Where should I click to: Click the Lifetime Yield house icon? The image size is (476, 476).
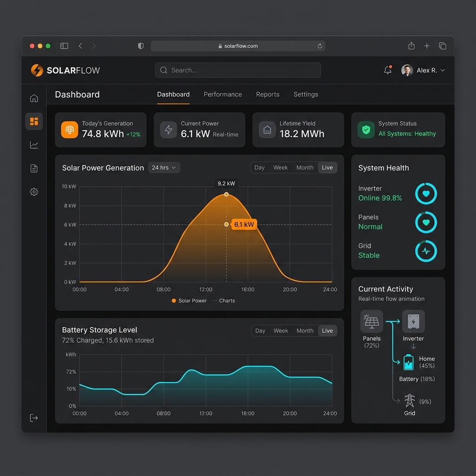tap(267, 130)
